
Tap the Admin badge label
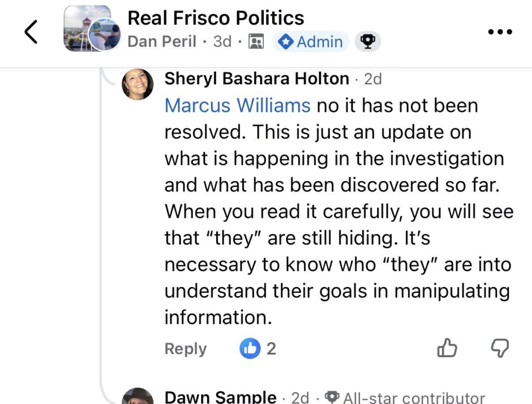311,42
